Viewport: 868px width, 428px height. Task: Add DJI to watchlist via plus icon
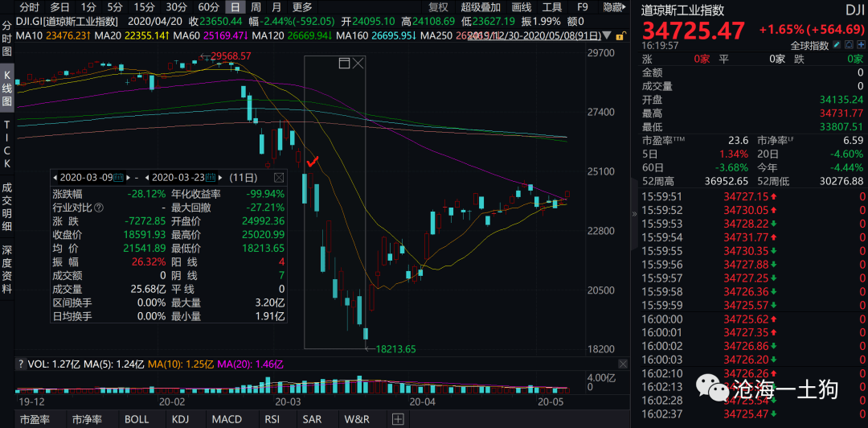858,45
